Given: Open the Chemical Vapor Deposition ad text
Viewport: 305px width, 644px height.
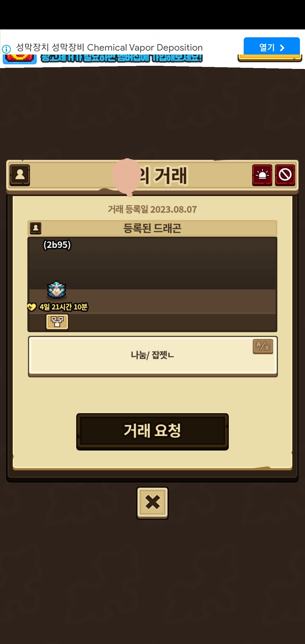Looking at the screenshot, I should point(109,47).
